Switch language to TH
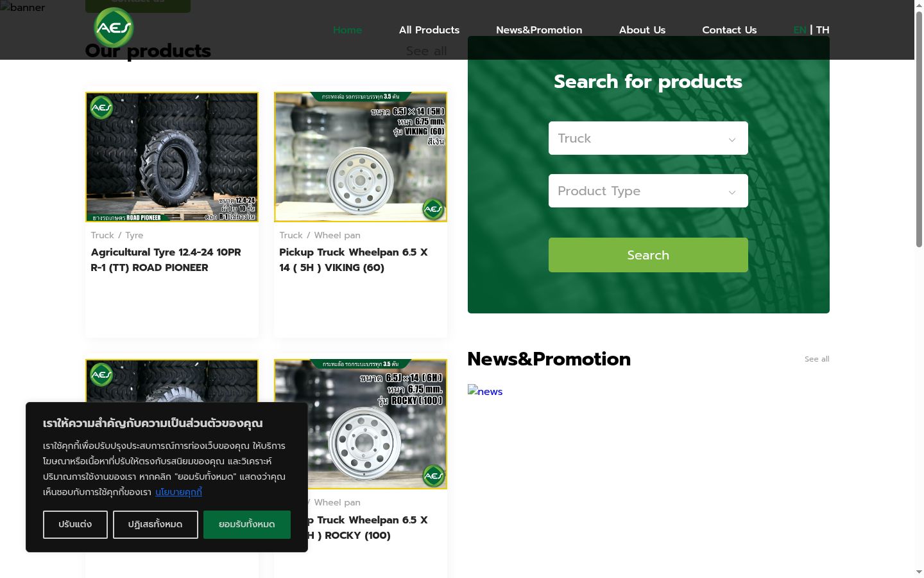924x578 pixels. [x=823, y=30]
